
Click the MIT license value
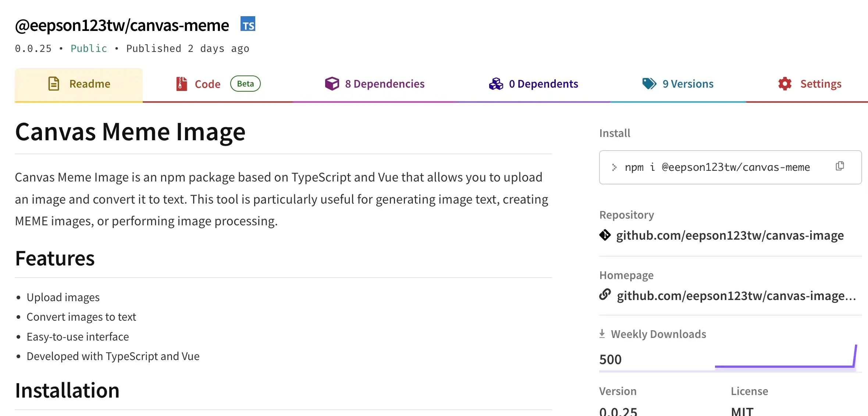point(742,411)
